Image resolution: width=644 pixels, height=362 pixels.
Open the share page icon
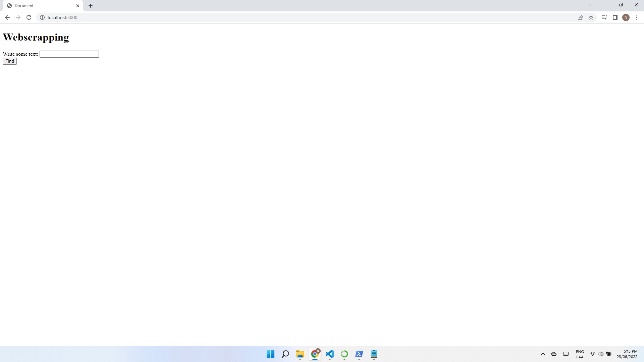pyautogui.click(x=580, y=17)
